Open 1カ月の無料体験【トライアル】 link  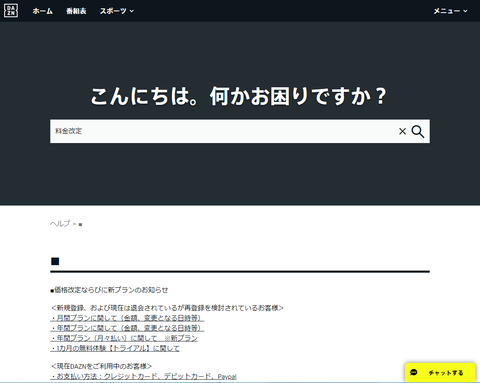click(x=115, y=348)
